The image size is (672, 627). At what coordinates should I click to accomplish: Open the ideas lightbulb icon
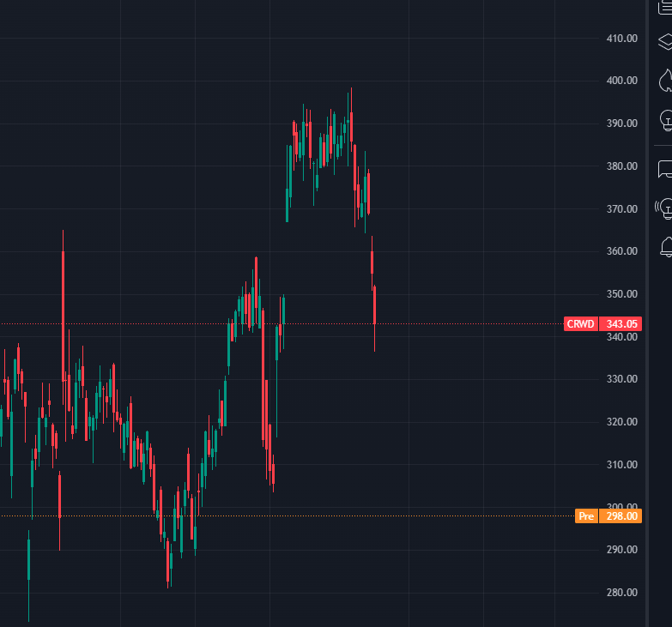click(x=667, y=120)
